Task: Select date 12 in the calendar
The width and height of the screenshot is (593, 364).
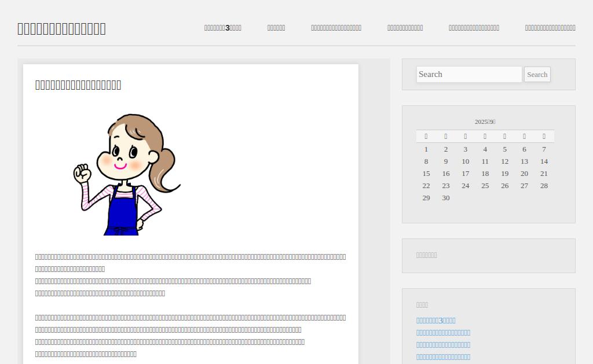Action: coord(505,161)
